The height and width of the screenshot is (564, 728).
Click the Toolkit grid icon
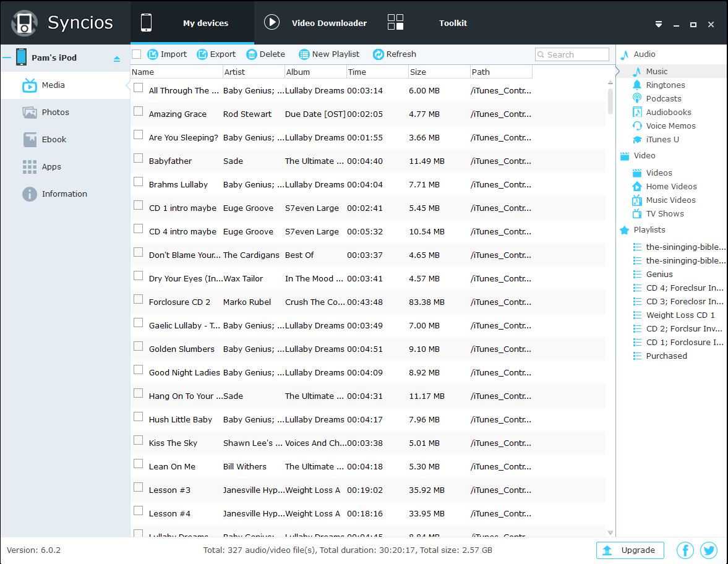(395, 22)
